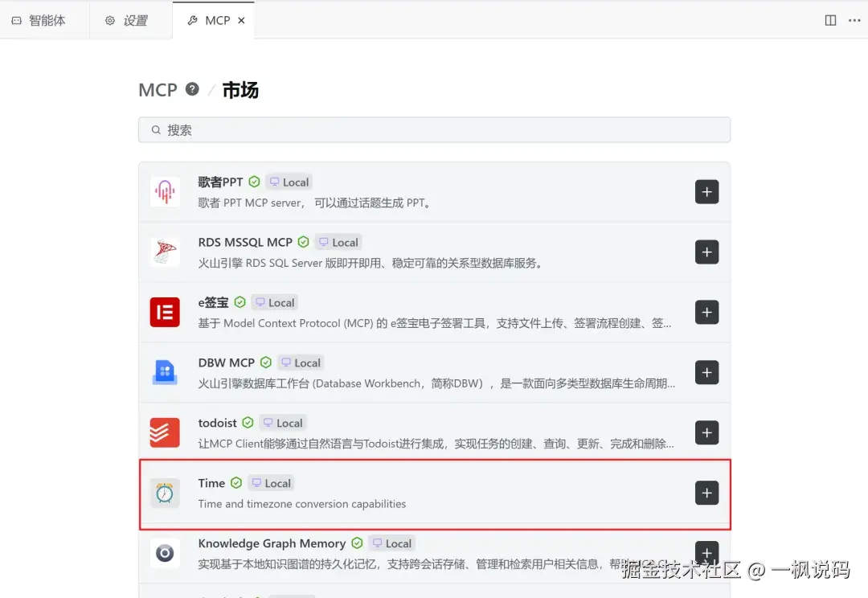
Task: Open the todoist title
Action: [218, 423]
